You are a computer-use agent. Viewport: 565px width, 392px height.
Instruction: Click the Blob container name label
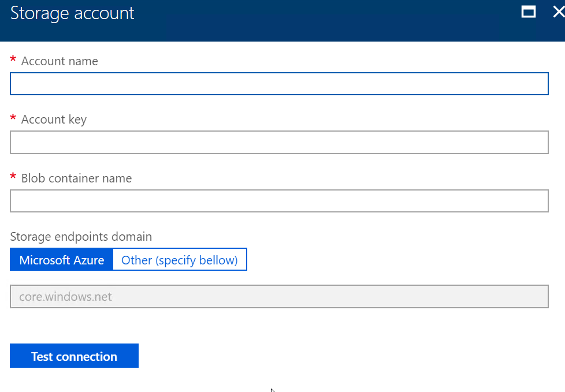76,178
